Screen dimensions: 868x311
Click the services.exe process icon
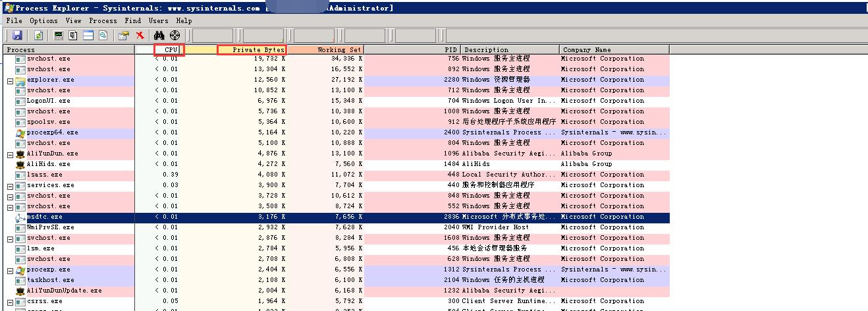coord(20,185)
